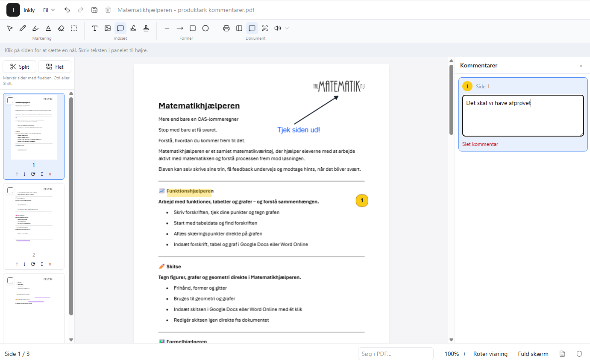Click the Funktionshjælperen highlighted heading
The width and height of the screenshot is (590, 364).
pos(190,191)
